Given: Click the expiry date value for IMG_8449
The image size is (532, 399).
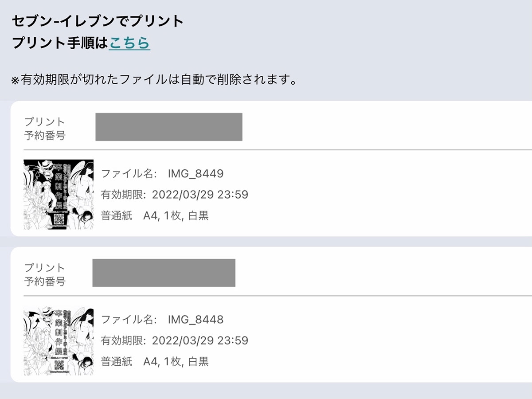Looking at the screenshot, I should coord(200,195).
